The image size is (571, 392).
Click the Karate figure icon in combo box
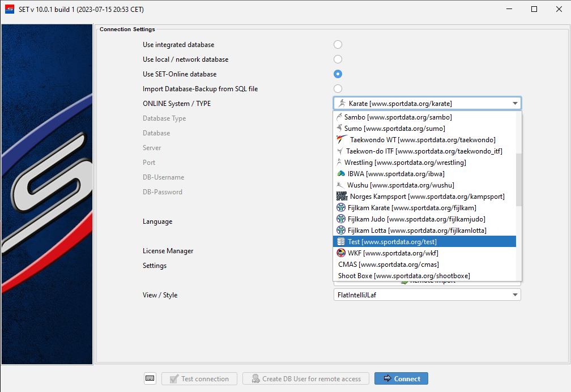[x=342, y=104]
